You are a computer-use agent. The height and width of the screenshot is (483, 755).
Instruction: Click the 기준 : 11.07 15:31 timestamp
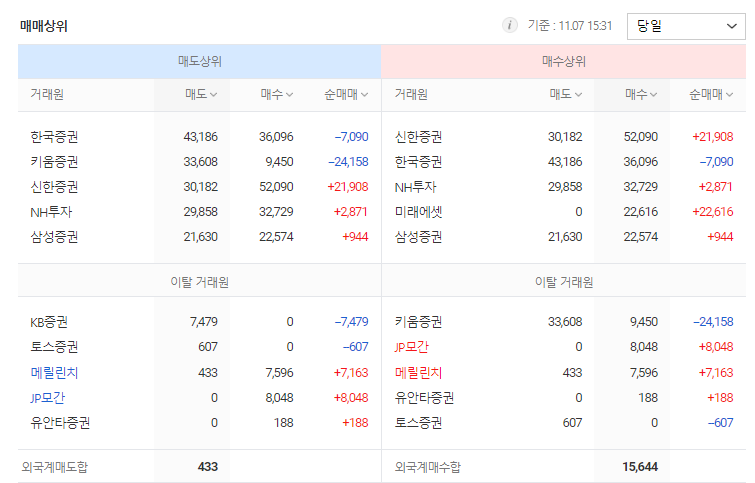pyautogui.click(x=570, y=26)
